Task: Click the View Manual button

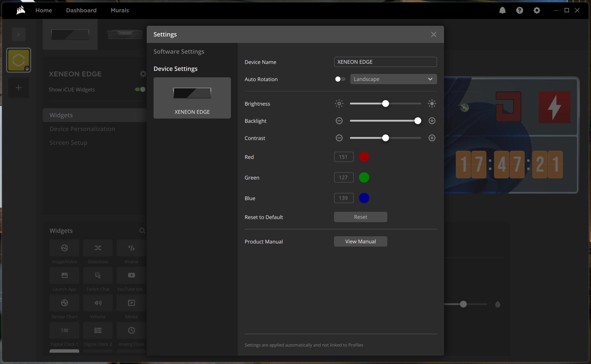Action: coord(361,241)
